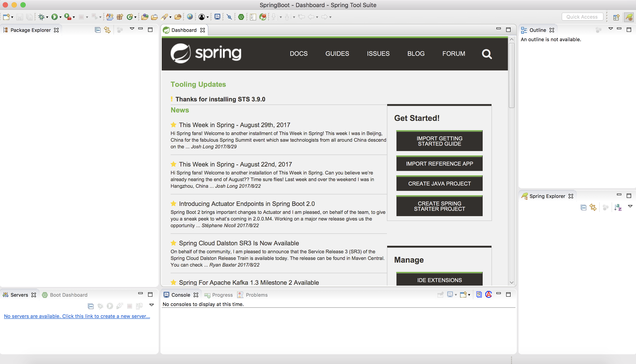This screenshot has height=364, width=636.
Task: Open the BLOG navigation item
Action: pos(416,54)
